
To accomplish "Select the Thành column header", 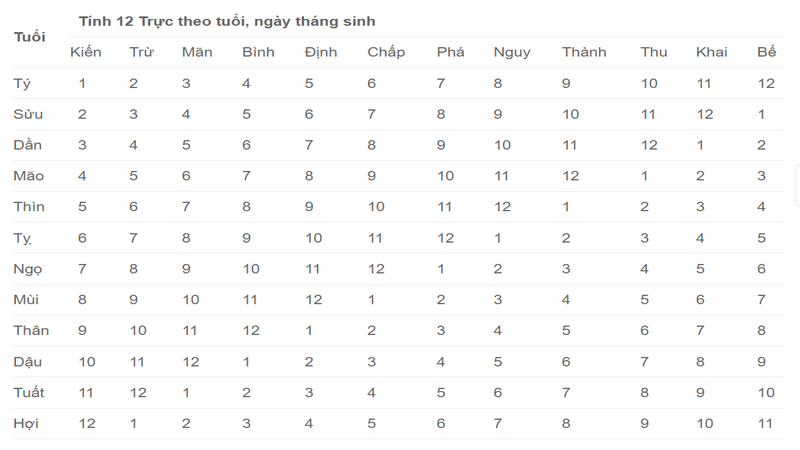I will point(584,52).
